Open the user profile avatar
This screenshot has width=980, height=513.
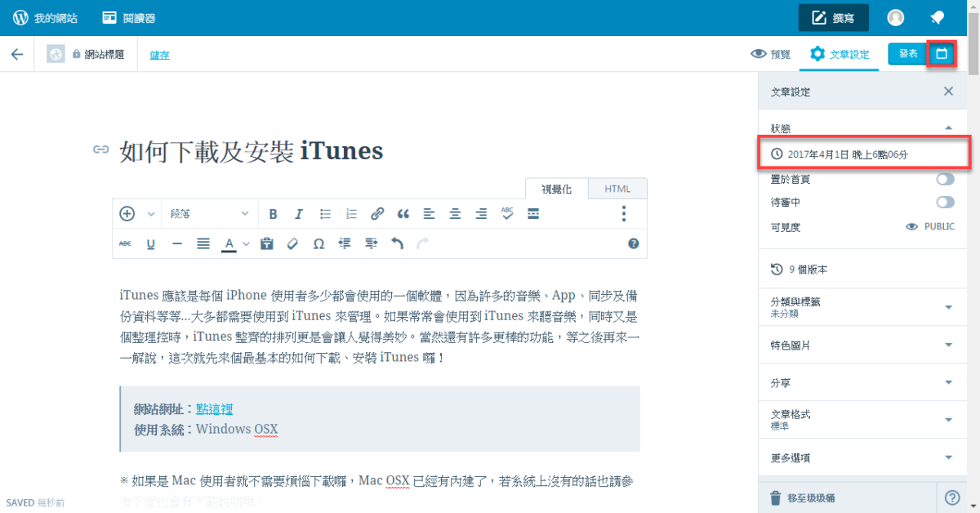896,17
